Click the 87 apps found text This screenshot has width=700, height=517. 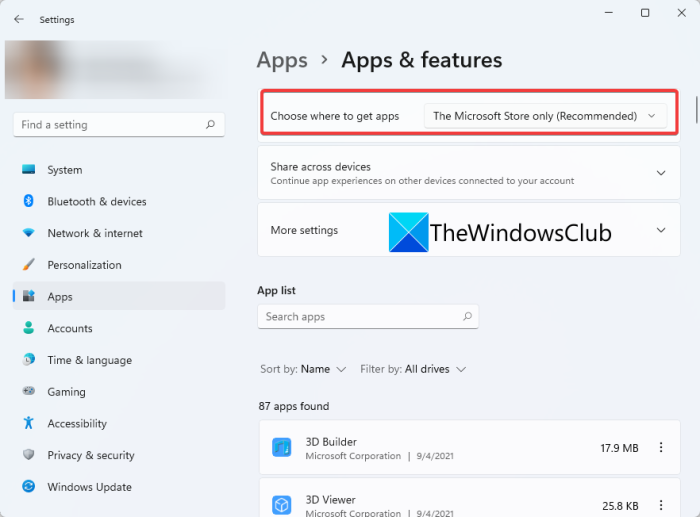294,406
